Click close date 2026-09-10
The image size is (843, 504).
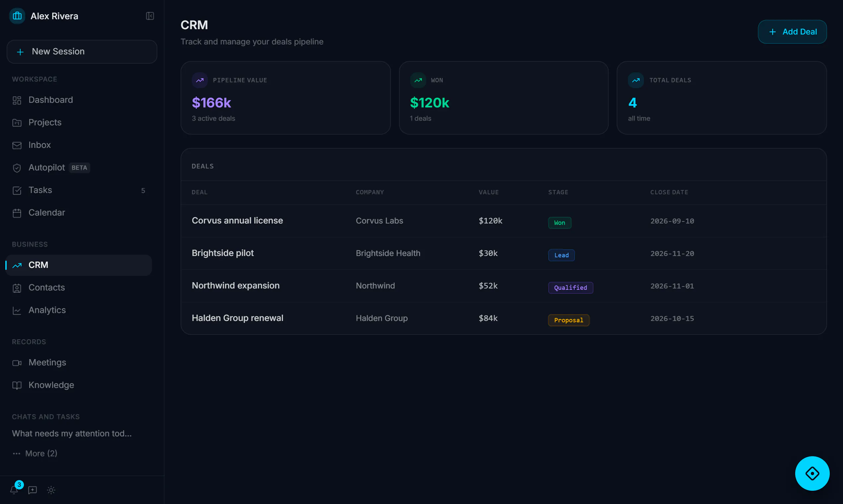pos(672,221)
